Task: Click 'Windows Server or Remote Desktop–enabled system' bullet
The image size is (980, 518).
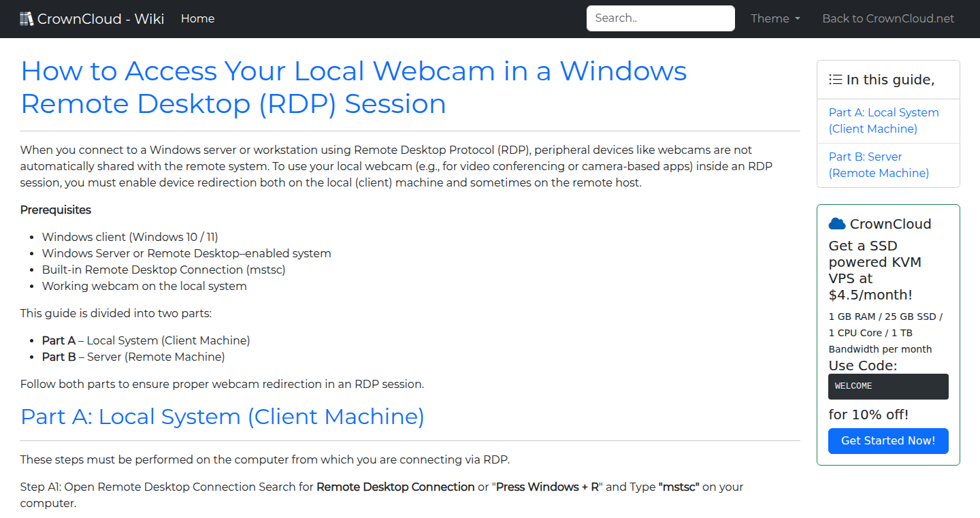Action: click(x=186, y=253)
